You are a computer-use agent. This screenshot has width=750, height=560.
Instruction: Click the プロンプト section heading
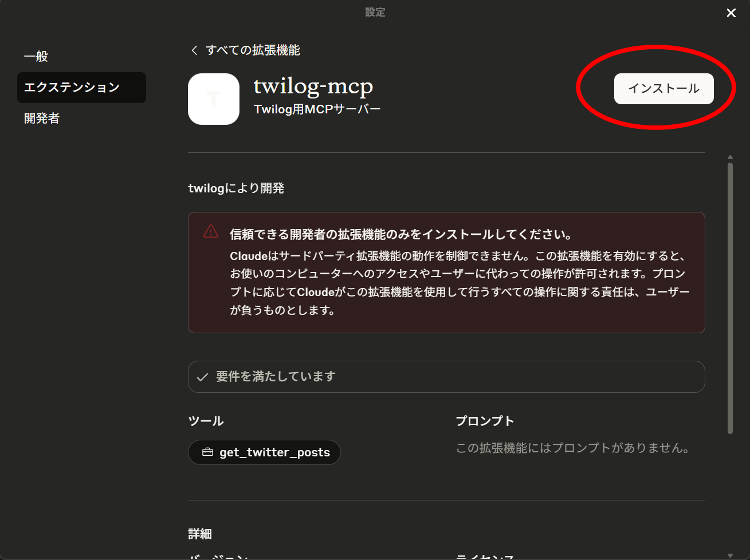[x=485, y=421]
